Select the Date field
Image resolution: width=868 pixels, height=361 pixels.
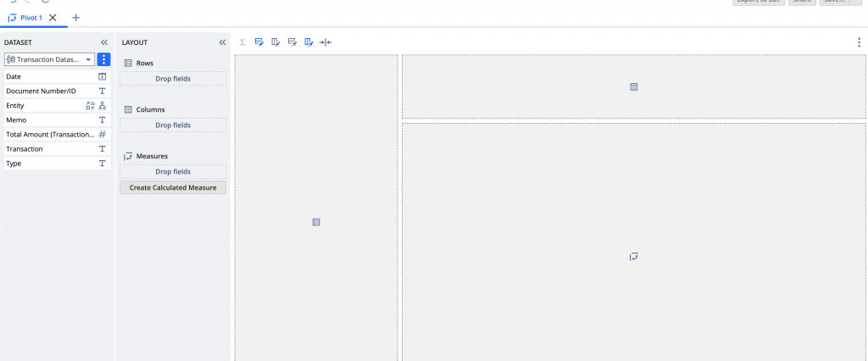pyautogui.click(x=57, y=76)
